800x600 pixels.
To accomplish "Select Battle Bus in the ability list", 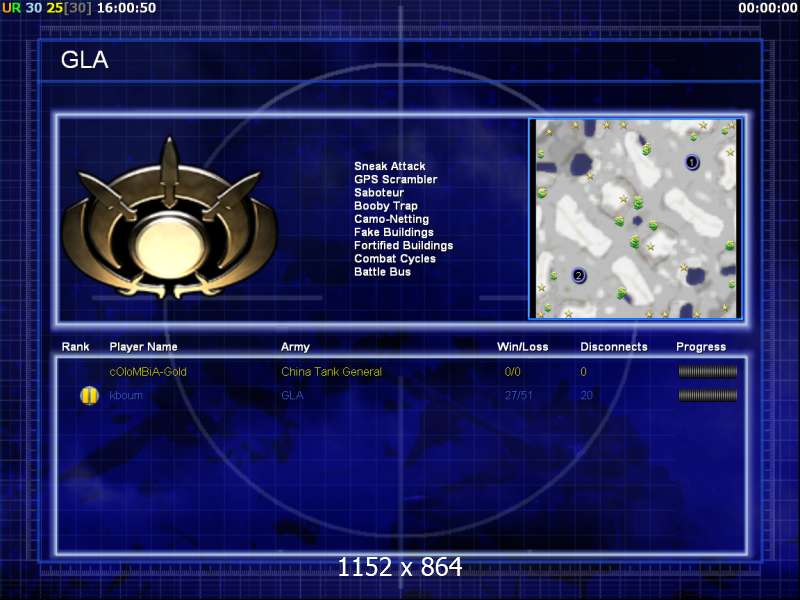I will coord(382,272).
